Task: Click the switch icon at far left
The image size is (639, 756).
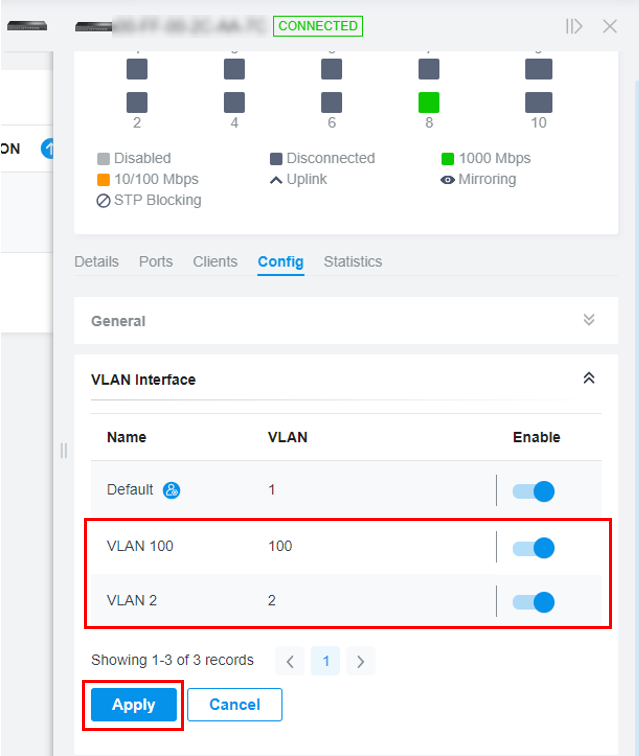Action: point(27,26)
